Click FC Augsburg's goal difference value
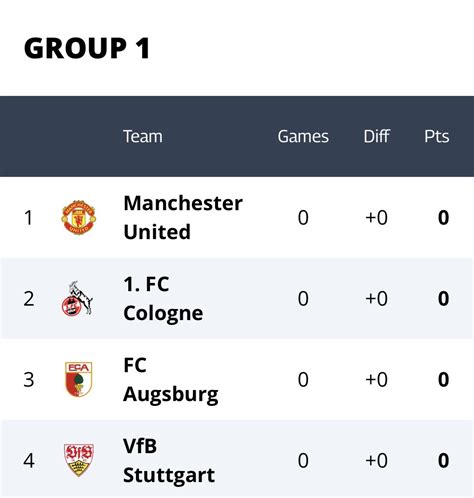 (377, 380)
